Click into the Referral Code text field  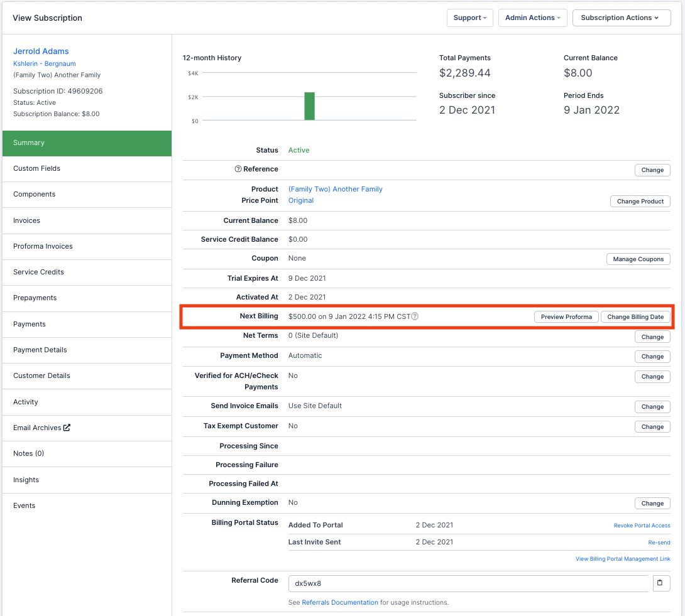(468, 583)
